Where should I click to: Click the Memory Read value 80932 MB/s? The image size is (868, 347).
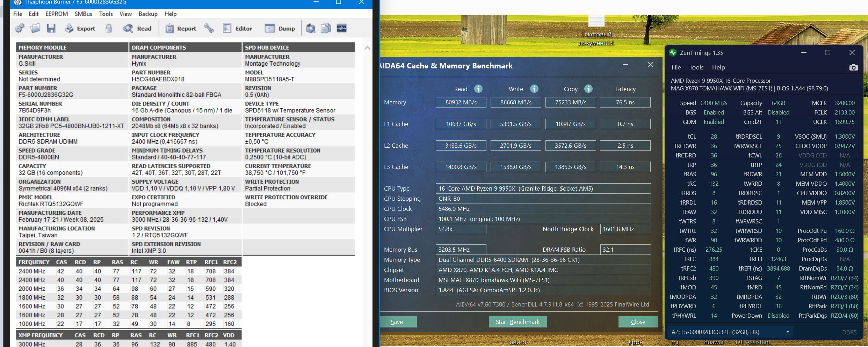click(x=461, y=102)
